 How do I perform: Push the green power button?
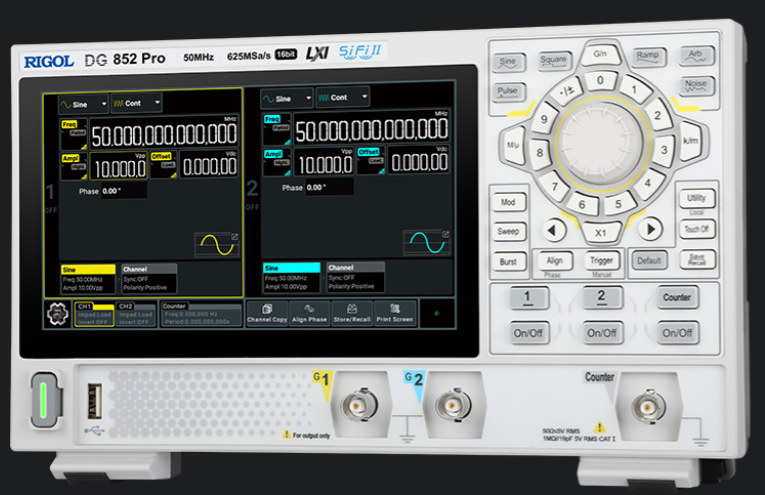(x=45, y=400)
